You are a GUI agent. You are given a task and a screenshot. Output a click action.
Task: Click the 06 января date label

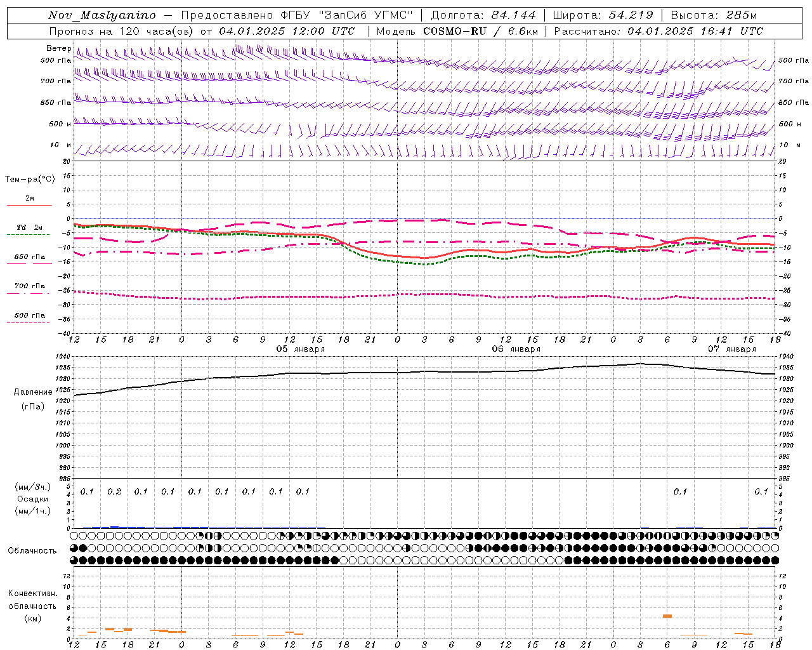pos(516,349)
